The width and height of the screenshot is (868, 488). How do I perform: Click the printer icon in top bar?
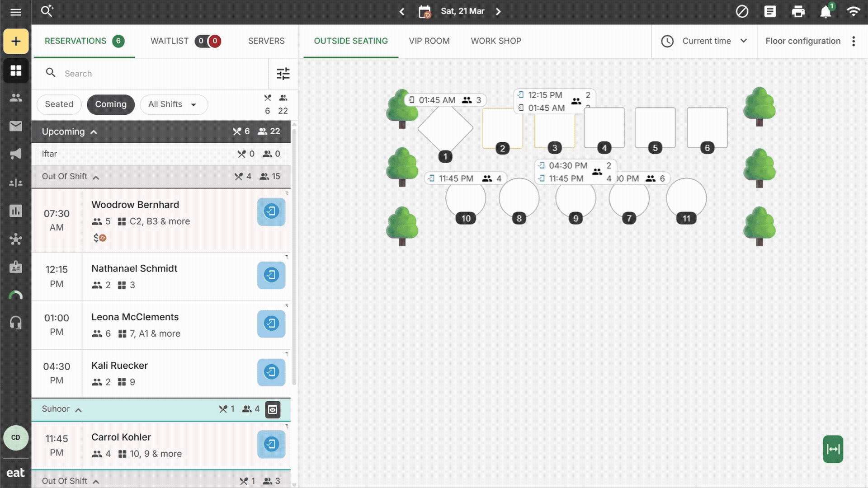(798, 12)
